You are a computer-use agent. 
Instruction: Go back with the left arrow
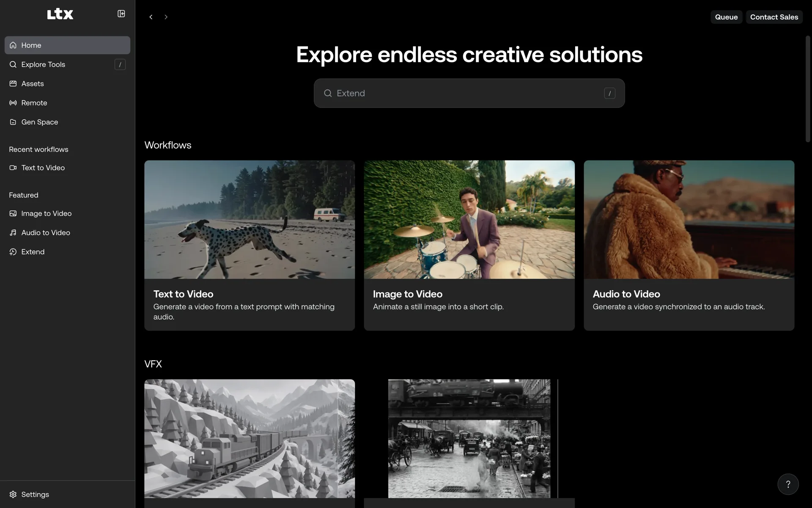(x=151, y=17)
